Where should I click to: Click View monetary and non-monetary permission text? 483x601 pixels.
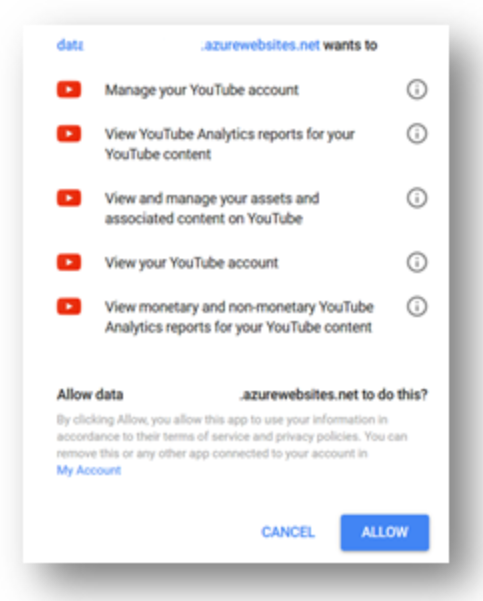(x=239, y=317)
